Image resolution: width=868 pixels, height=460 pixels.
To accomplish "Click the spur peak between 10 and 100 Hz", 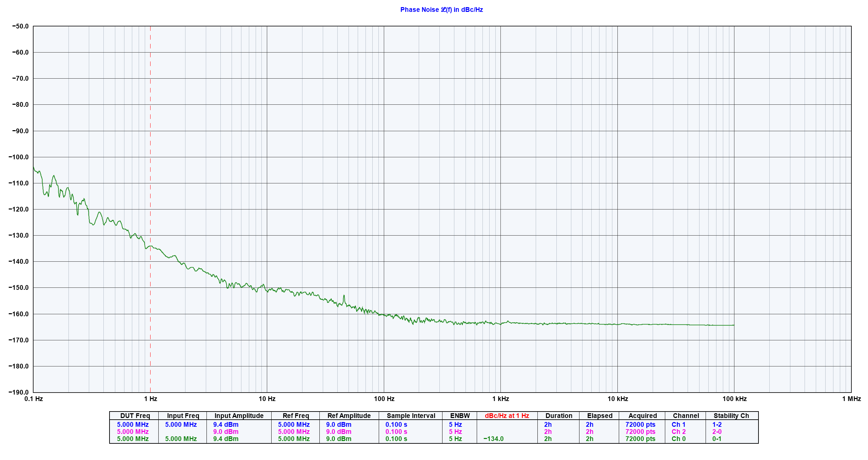I will 344,296.
